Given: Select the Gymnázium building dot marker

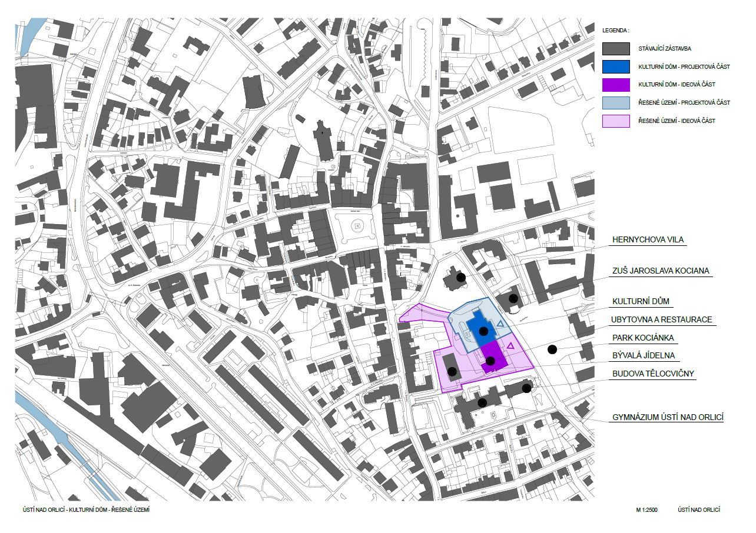Looking at the screenshot, I should coord(482,403).
